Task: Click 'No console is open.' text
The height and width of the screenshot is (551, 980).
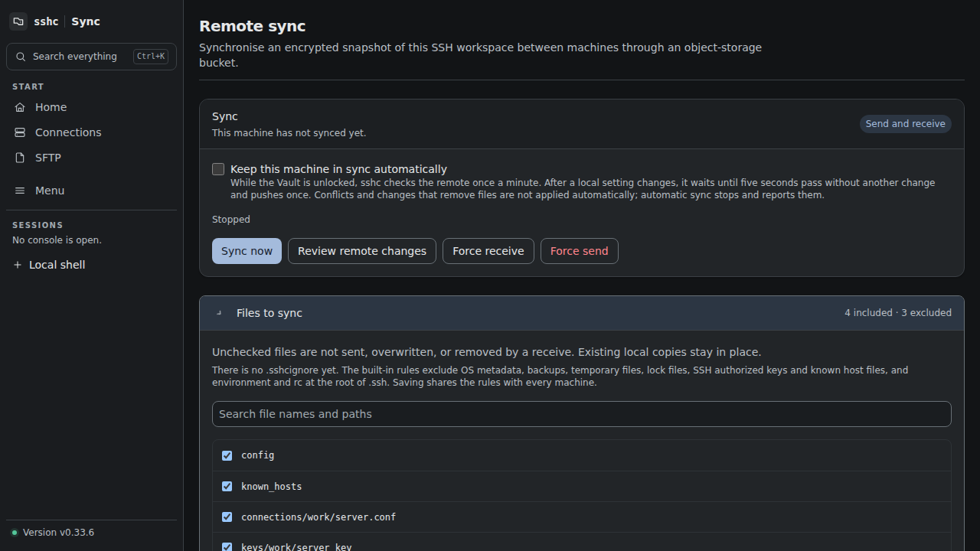Action: pos(57,240)
